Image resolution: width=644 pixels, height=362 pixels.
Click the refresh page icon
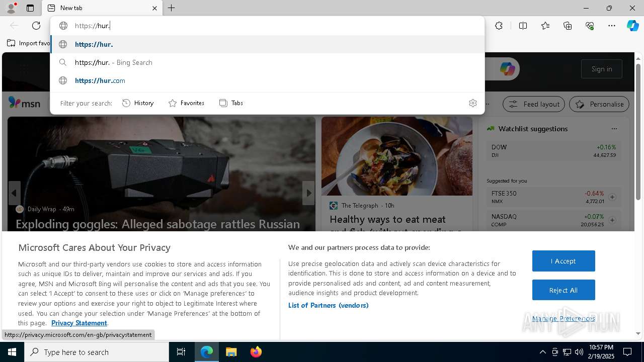(x=36, y=26)
